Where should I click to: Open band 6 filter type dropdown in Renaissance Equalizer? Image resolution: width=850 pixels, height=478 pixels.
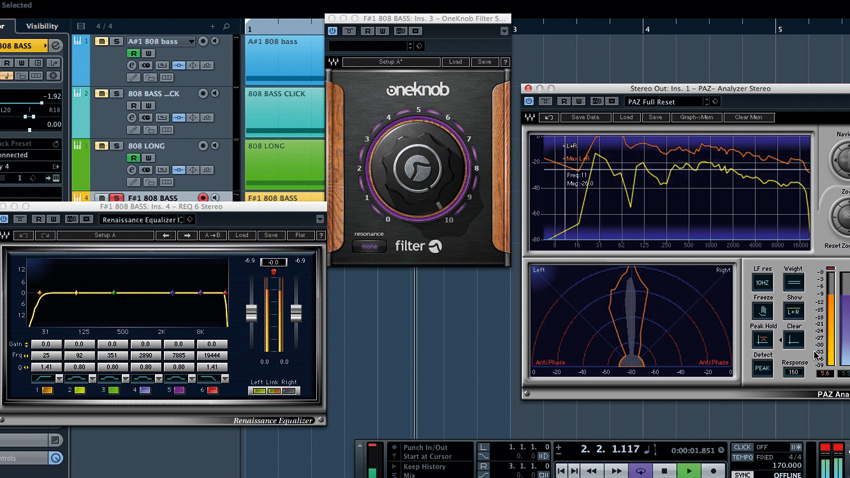[224, 378]
